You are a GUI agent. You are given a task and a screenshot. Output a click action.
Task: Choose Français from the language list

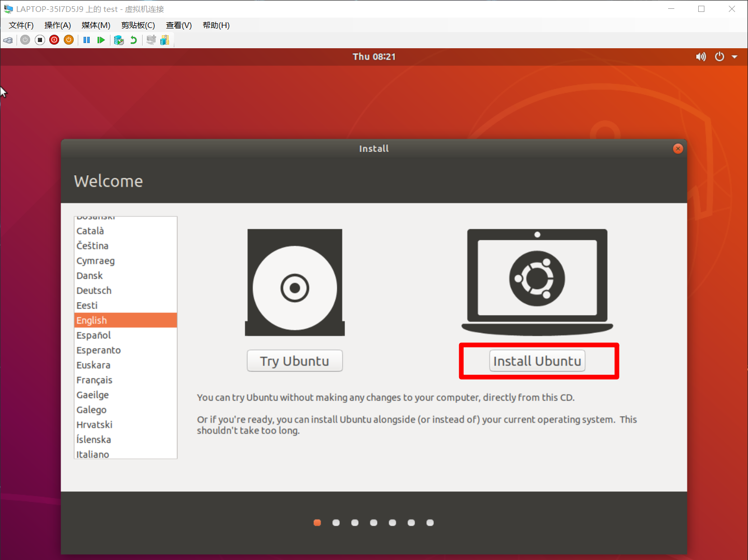[x=94, y=380]
